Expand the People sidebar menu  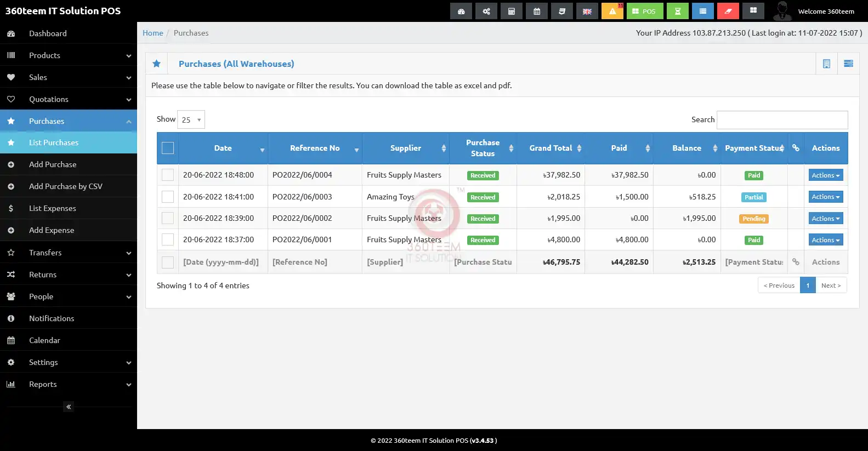click(69, 296)
